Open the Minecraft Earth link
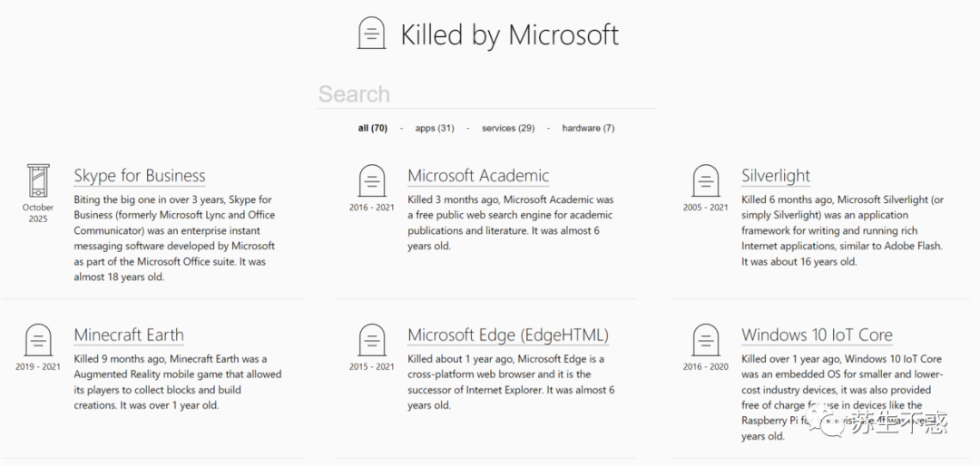980x466 pixels. point(129,335)
